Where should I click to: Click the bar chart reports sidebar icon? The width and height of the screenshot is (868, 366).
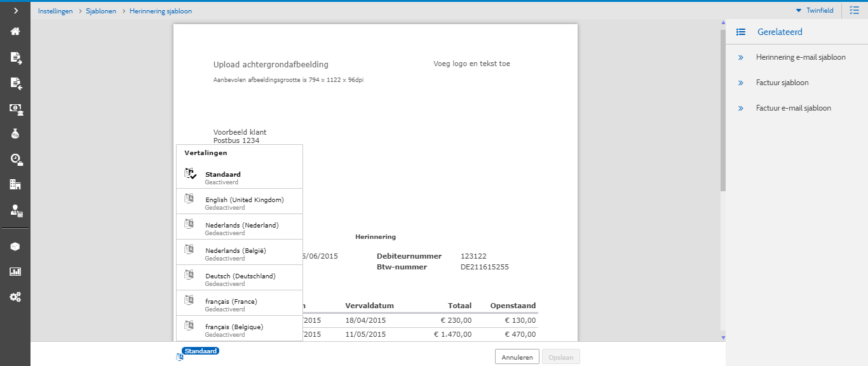15,271
